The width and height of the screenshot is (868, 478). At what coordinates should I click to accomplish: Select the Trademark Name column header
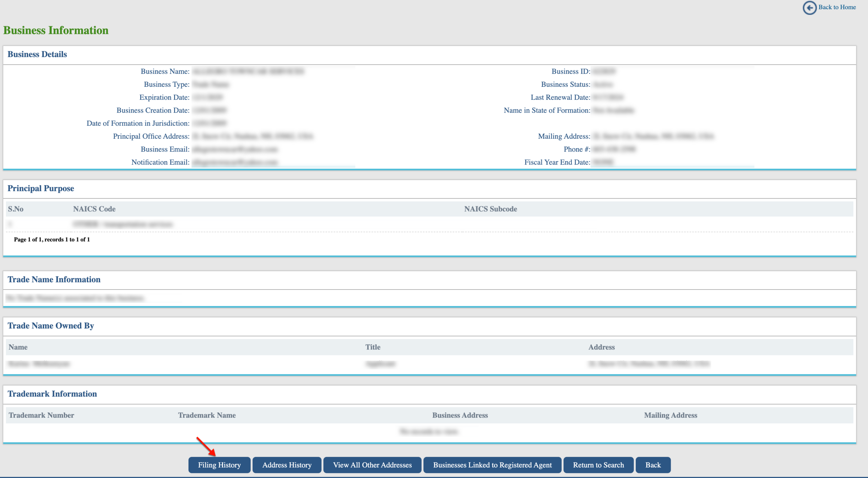(x=207, y=415)
